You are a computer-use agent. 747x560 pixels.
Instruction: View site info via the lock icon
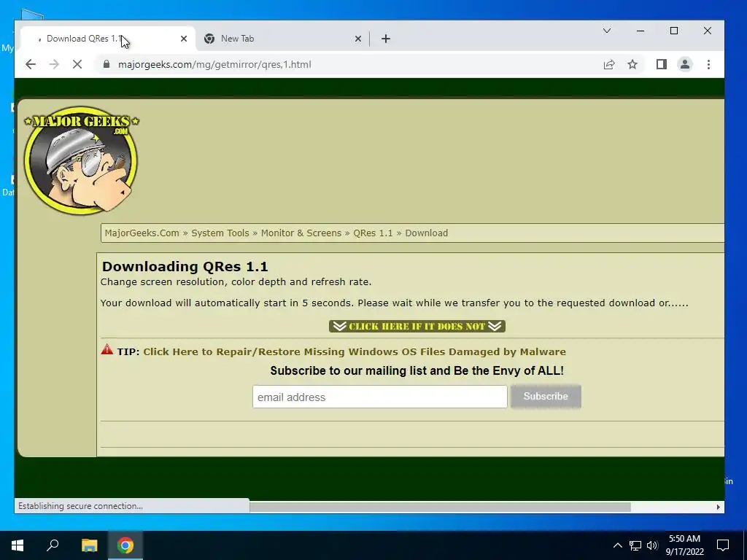107,64
